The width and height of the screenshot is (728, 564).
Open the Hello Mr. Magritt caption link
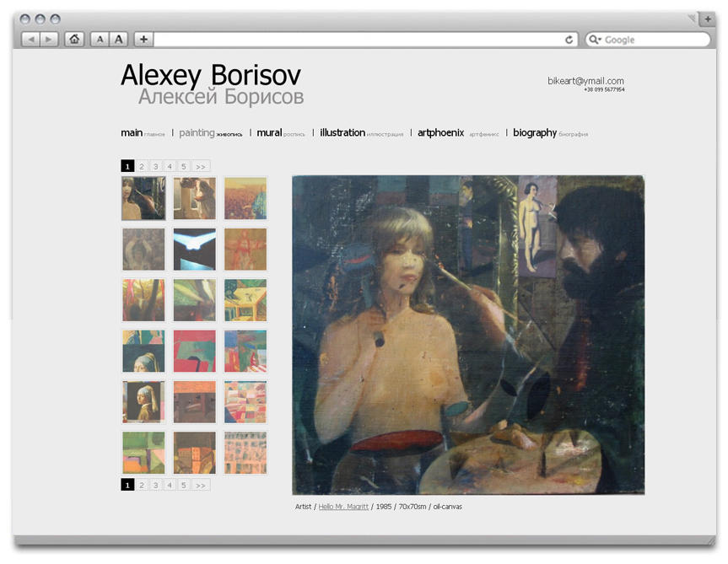tap(343, 507)
